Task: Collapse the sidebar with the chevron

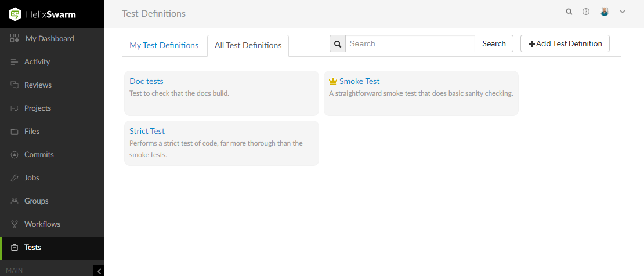Action: coord(99,270)
